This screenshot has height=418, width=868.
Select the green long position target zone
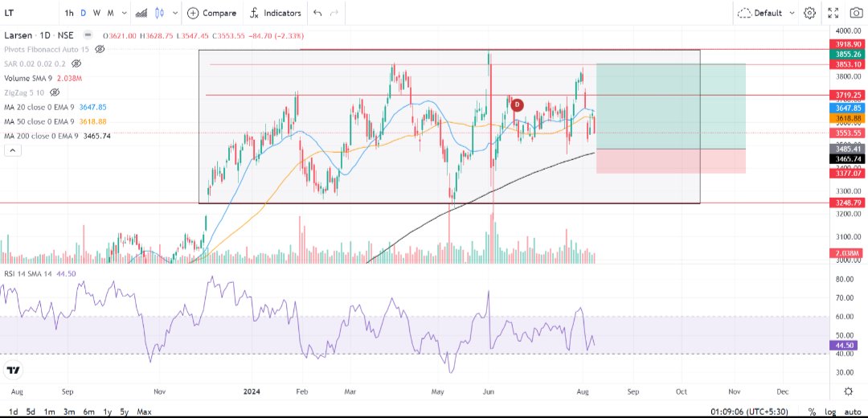[x=670, y=106]
